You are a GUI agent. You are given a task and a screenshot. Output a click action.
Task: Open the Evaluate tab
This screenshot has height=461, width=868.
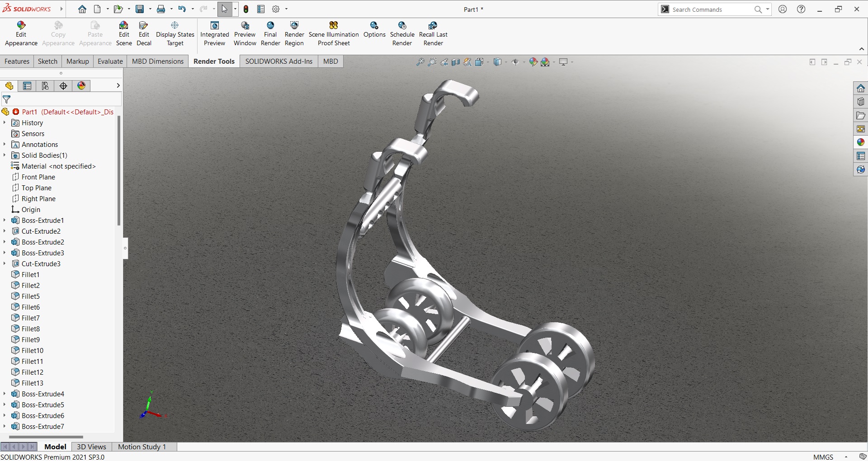click(110, 61)
